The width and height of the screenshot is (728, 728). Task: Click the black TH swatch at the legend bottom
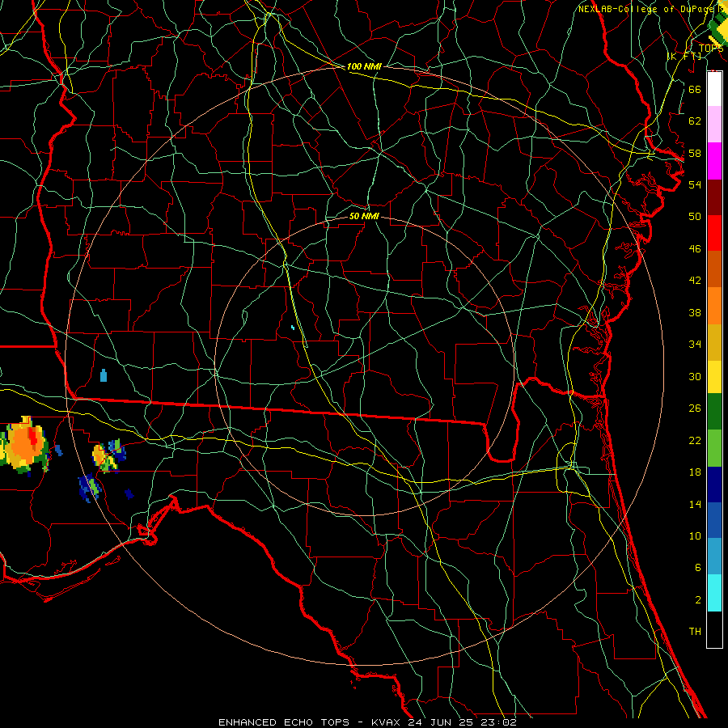pos(714,629)
